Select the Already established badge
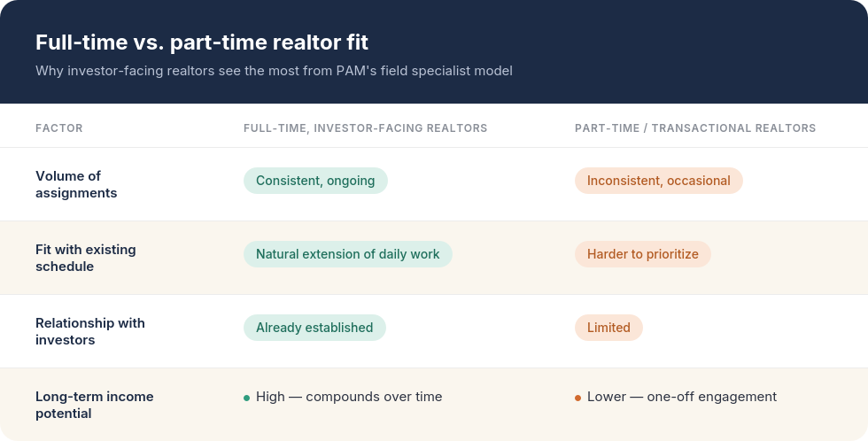Image resolution: width=868 pixels, height=441 pixels. tap(314, 328)
